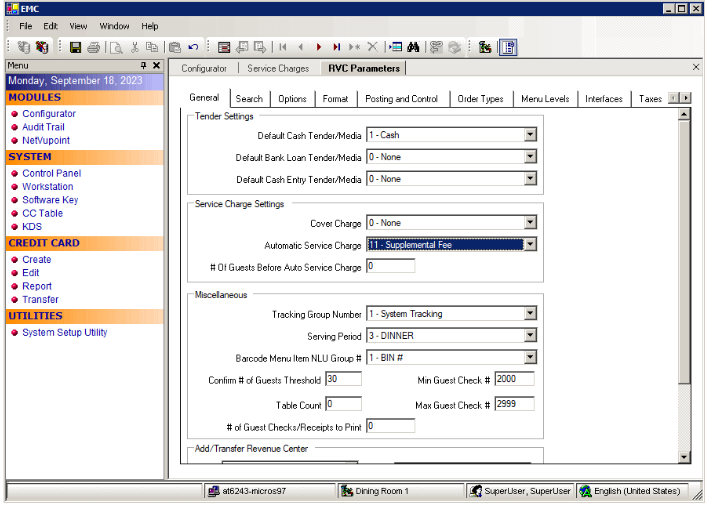This screenshot has width=707, height=508.
Task: Open the Serving Period dropdown
Action: click(x=530, y=336)
